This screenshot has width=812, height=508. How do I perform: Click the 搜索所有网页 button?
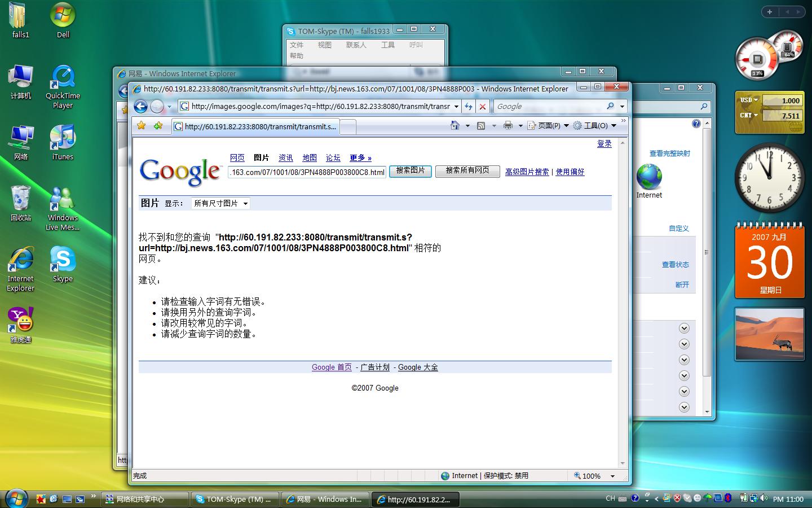[x=467, y=171]
